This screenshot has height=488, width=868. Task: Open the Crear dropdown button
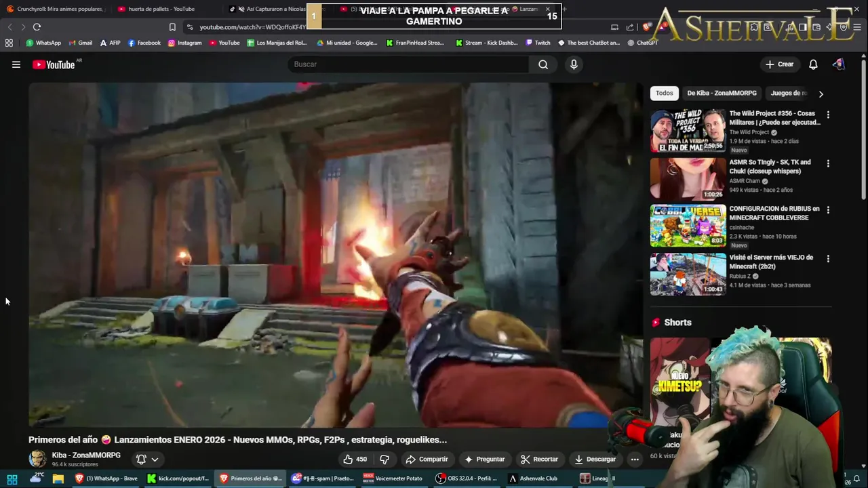[x=779, y=64]
